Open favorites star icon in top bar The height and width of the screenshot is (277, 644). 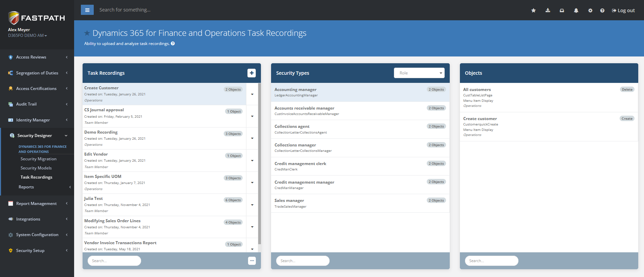tap(533, 10)
